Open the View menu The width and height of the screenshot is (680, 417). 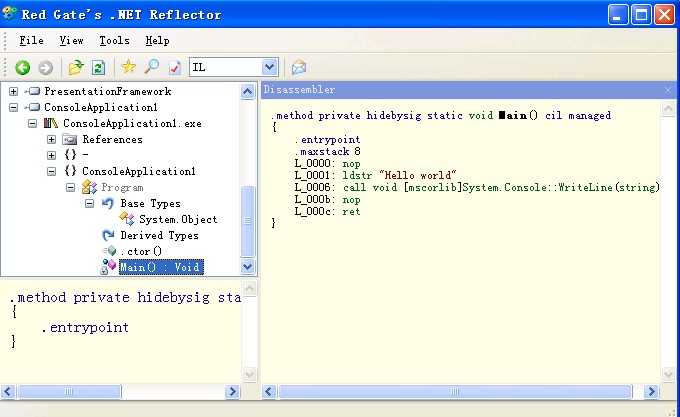click(x=71, y=41)
